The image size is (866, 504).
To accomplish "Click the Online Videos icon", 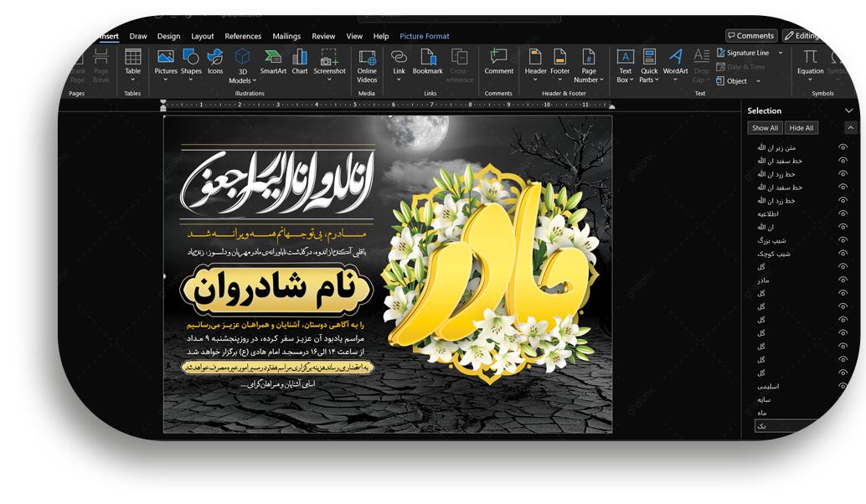I will [x=367, y=58].
